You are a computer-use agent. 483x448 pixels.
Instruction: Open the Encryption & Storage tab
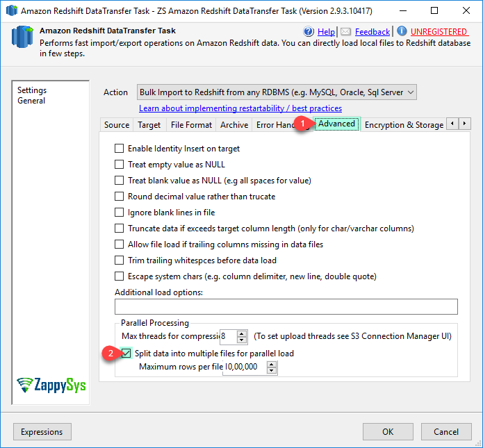pyautogui.click(x=404, y=125)
